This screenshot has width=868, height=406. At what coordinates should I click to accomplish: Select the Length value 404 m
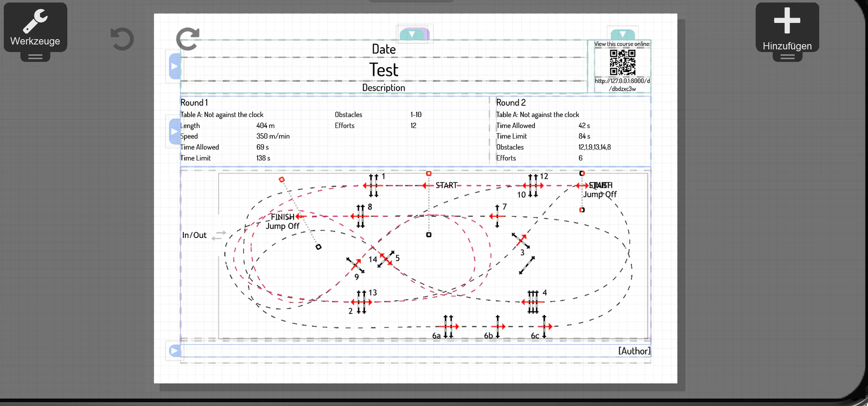(x=265, y=126)
